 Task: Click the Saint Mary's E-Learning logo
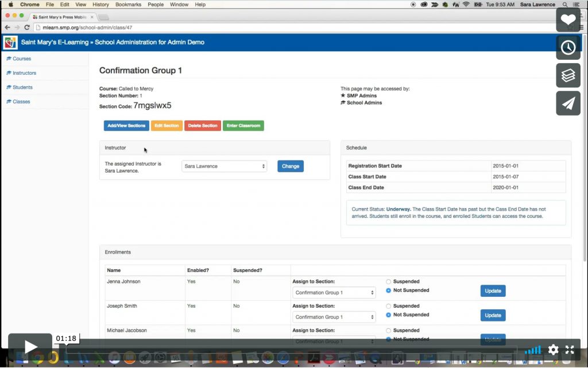click(10, 43)
